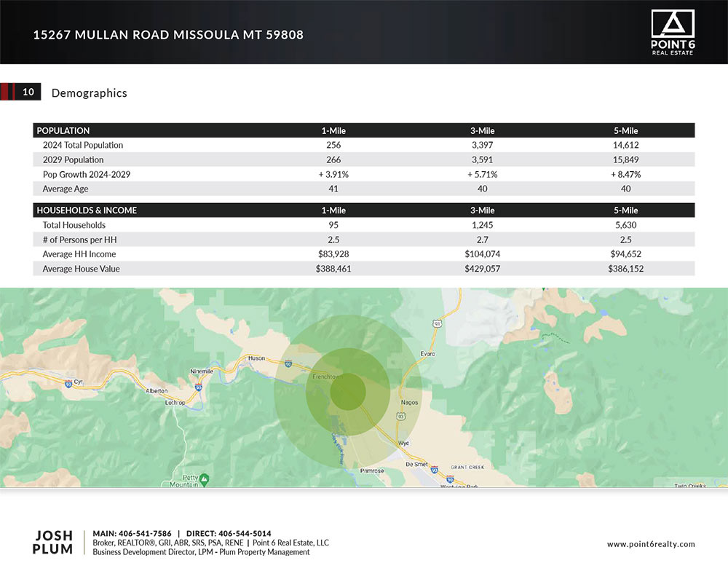Viewport: 728px width, 563px height.
Task: Click the Primrose label on the map
Action: click(372, 471)
